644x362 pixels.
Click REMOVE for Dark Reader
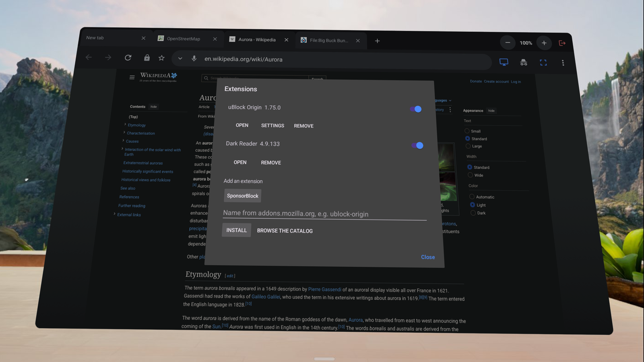pos(271,162)
